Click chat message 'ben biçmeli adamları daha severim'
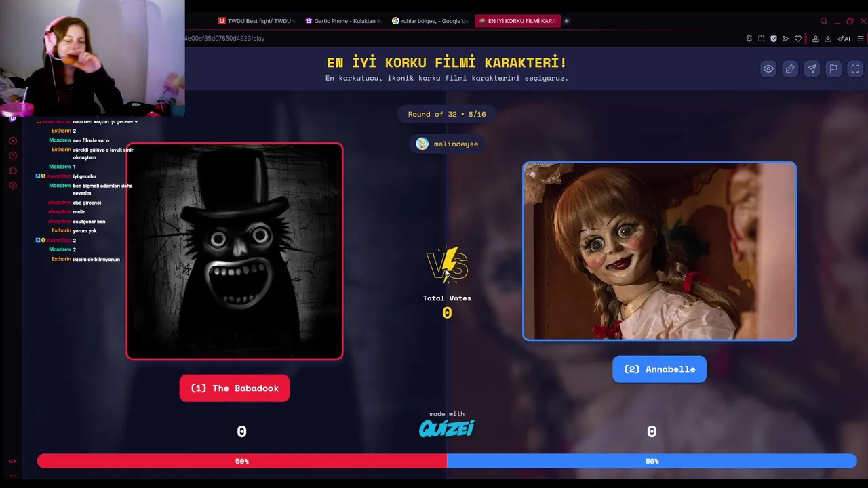This screenshot has width=868, height=488. (102, 189)
